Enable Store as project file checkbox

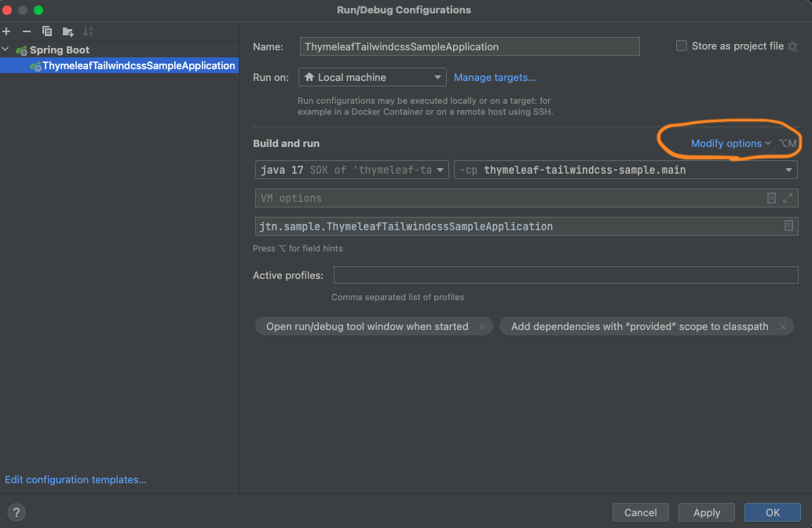(x=682, y=46)
